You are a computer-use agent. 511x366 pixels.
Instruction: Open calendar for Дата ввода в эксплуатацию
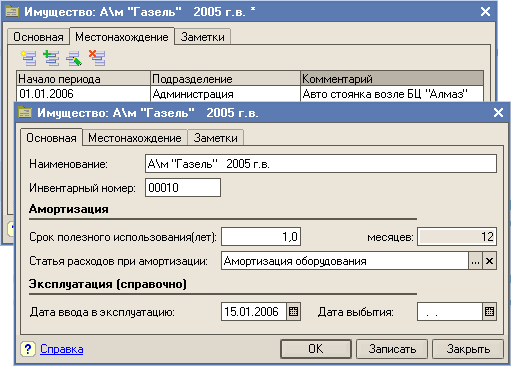click(x=293, y=312)
